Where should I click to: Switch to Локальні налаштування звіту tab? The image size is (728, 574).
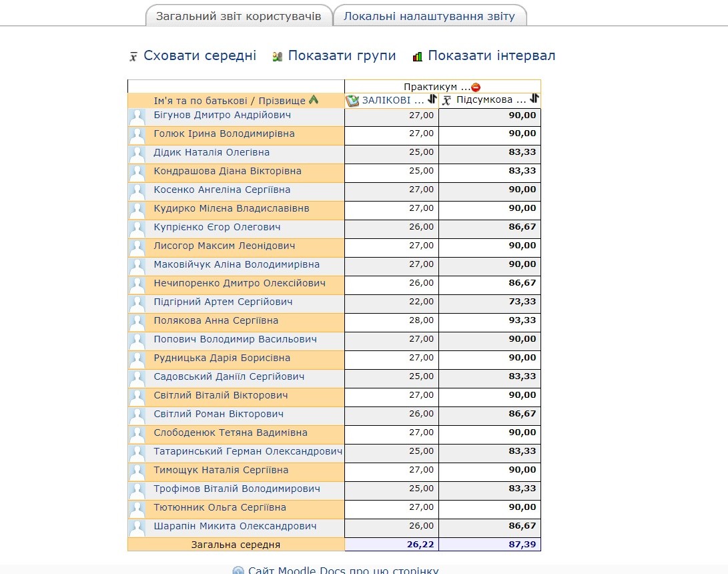[x=430, y=16]
